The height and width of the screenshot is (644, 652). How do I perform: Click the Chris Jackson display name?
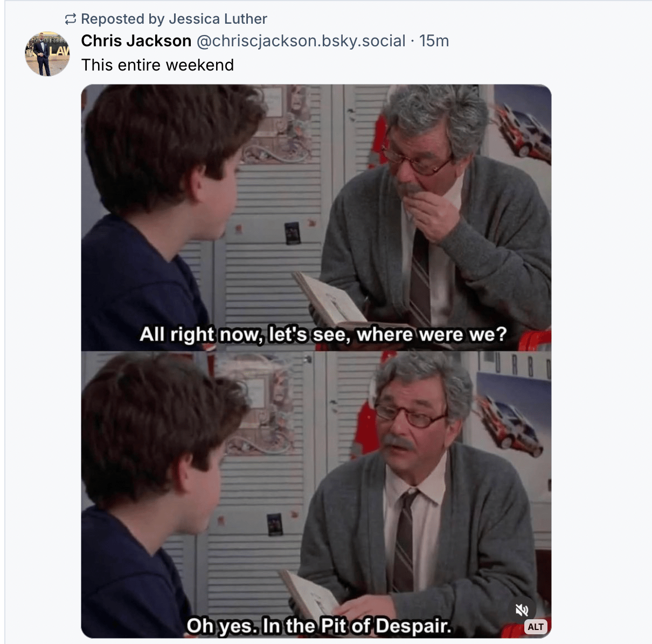(136, 41)
